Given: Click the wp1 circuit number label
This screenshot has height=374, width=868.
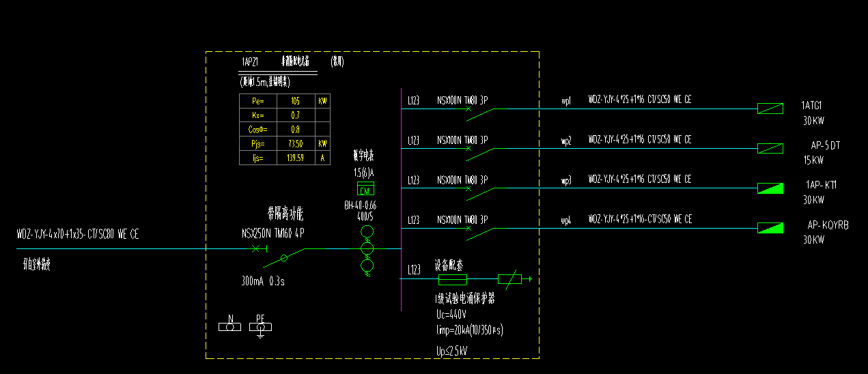Looking at the screenshot, I should [x=566, y=101].
